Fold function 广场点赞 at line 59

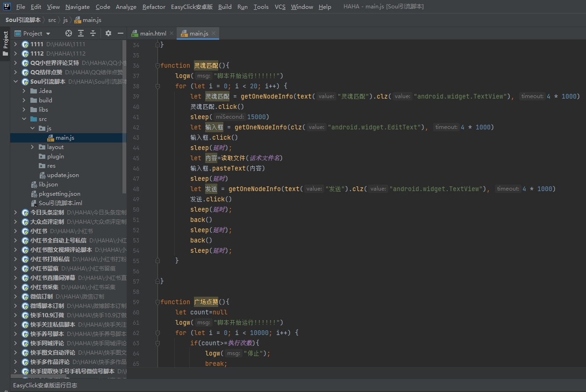tap(158, 302)
